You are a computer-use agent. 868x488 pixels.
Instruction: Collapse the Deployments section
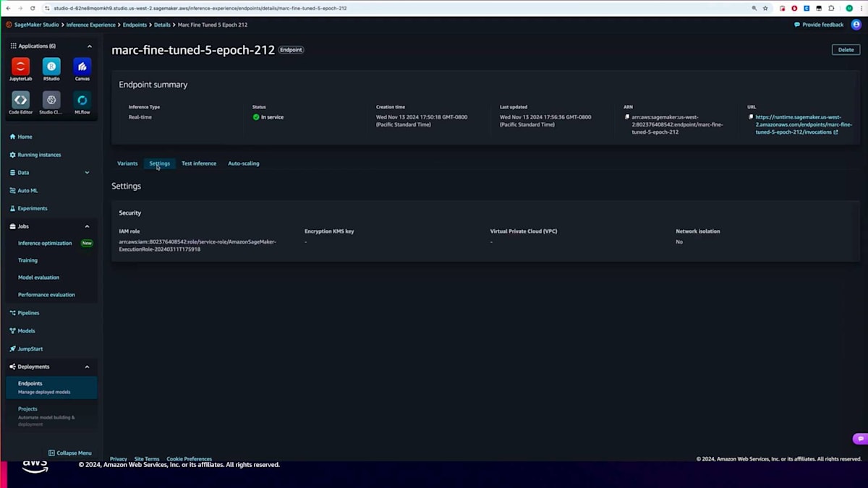pos(88,367)
